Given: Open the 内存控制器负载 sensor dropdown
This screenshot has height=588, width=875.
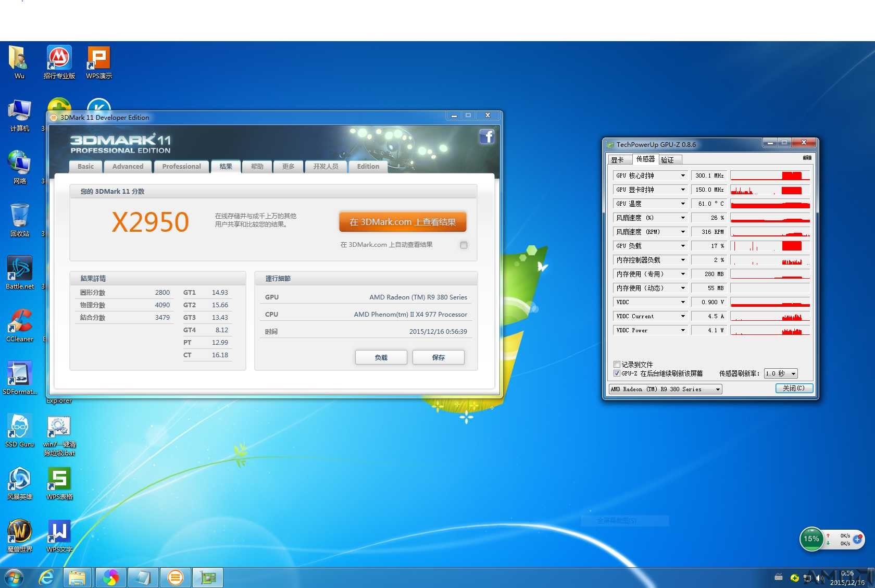Looking at the screenshot, I should click(682, 260).
